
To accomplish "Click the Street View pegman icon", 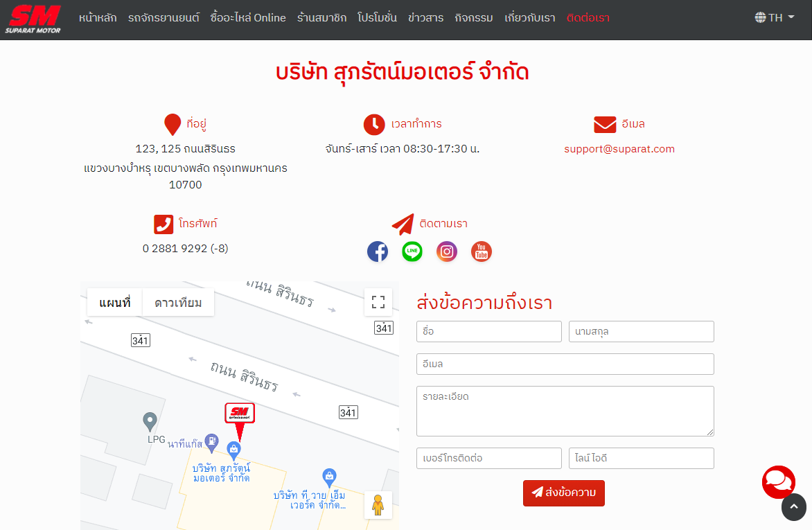I will [x=378, y=505].
